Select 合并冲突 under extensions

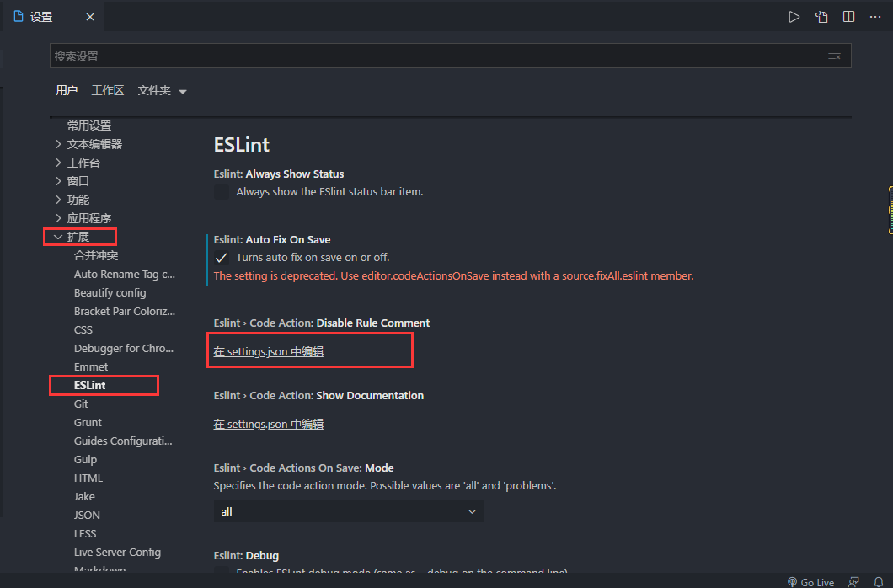pos(96,255)
